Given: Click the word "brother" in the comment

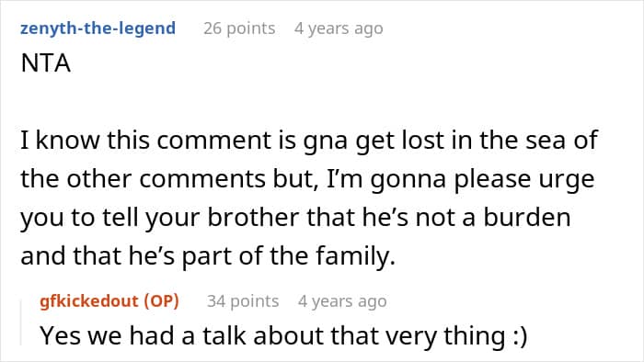Looking at the screenshot, I should pyautogui.click(x=253, y=217).
